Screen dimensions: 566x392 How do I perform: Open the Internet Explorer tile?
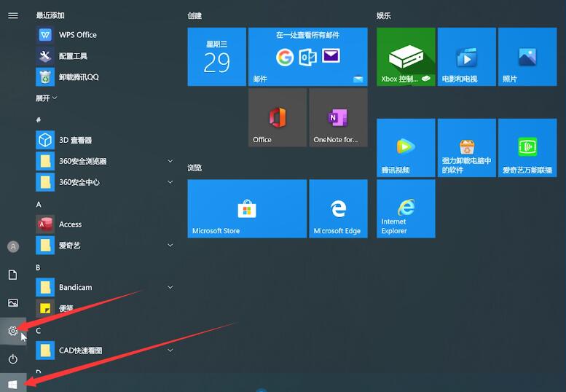(406, 208)
